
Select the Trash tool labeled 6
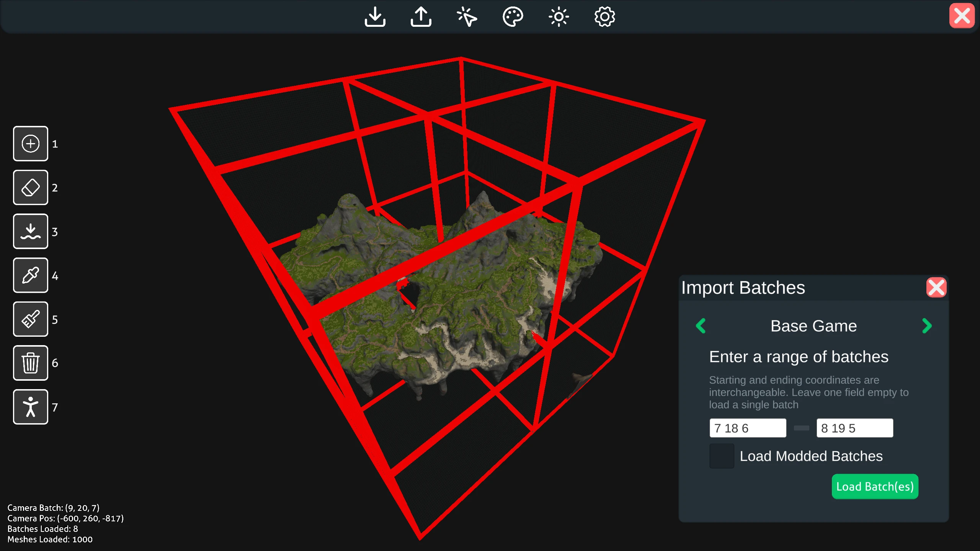(31, 363)
